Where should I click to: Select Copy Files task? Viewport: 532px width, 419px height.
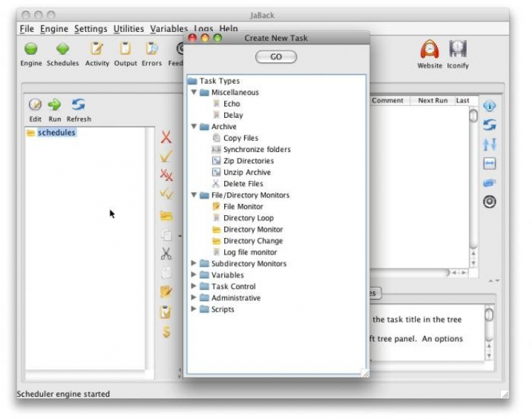coord(240,138)
